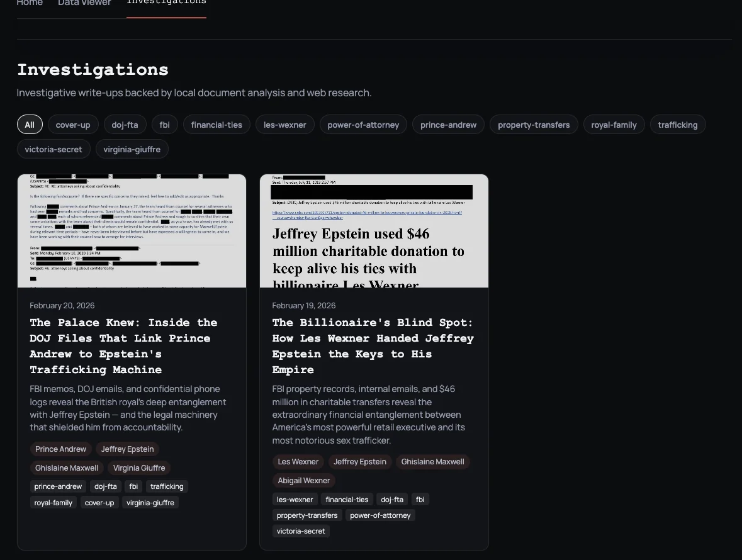Click the Ghislaine Maxwell person tag
742x560 pixels.
pos(67,468)
